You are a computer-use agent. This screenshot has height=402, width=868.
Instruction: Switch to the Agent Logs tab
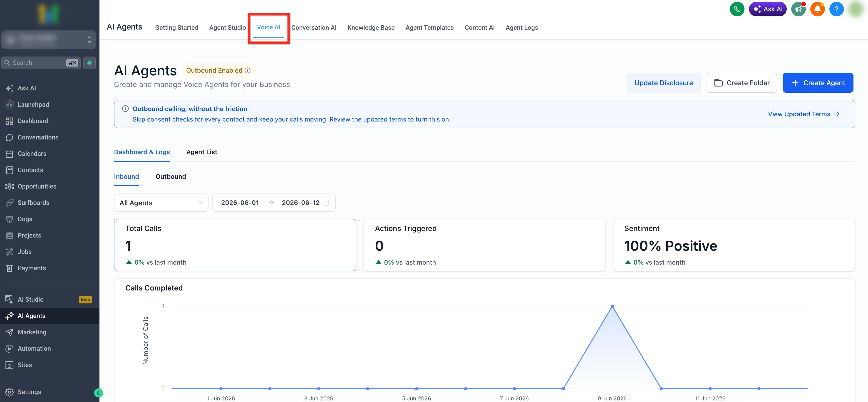coord(522,28)
